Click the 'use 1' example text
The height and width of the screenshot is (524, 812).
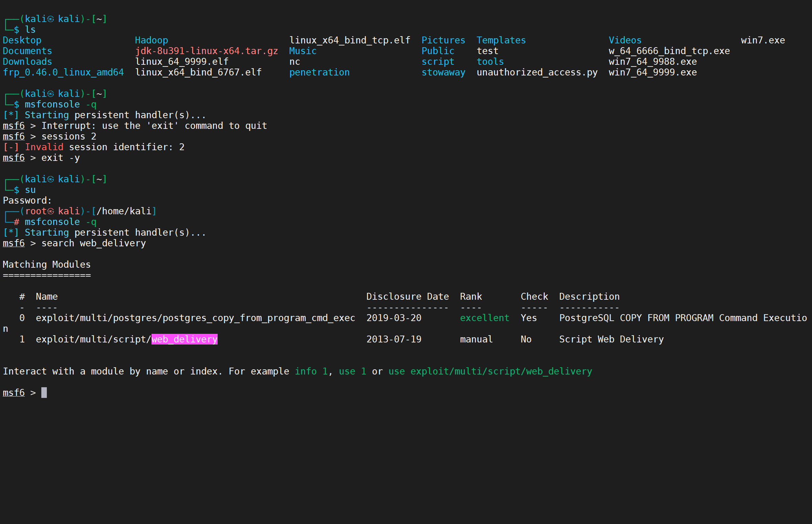[x=352, y=371]
